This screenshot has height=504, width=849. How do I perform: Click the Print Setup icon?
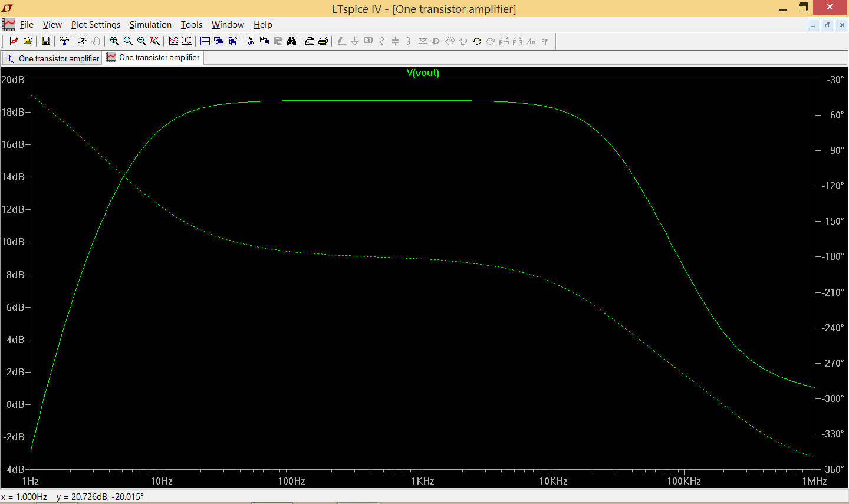[310, 41]
